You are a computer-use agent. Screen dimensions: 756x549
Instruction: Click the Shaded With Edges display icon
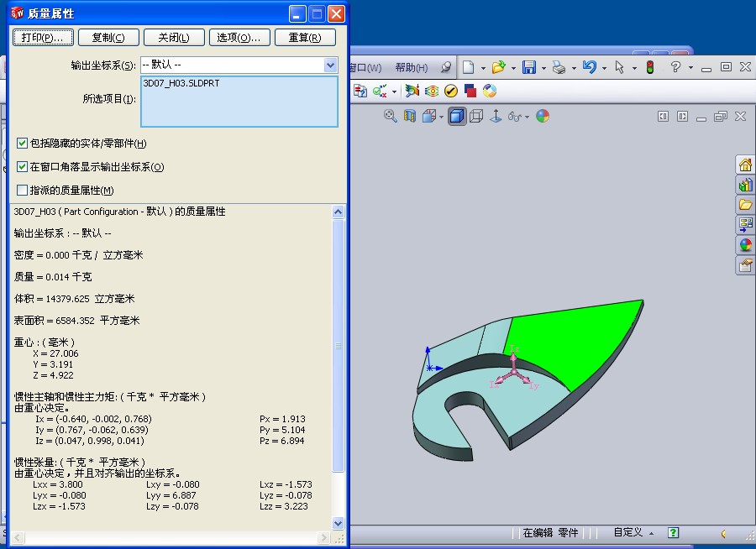456,117
